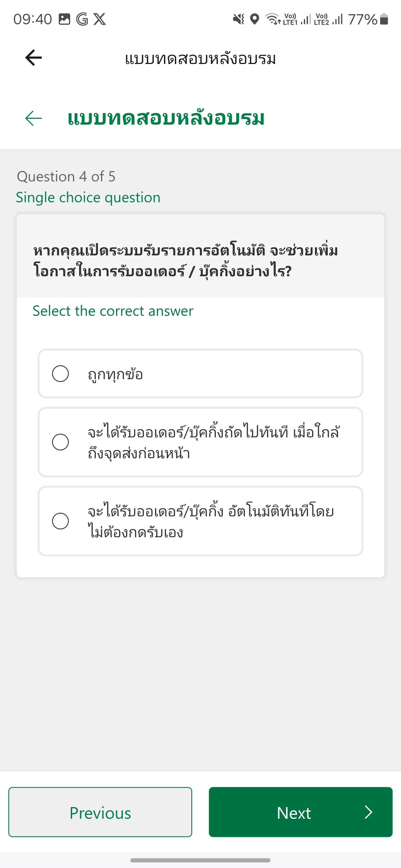Choose radio answer about getting next order immediately
401x868 pixels.
pyautogui.click(x=61, y=442)
